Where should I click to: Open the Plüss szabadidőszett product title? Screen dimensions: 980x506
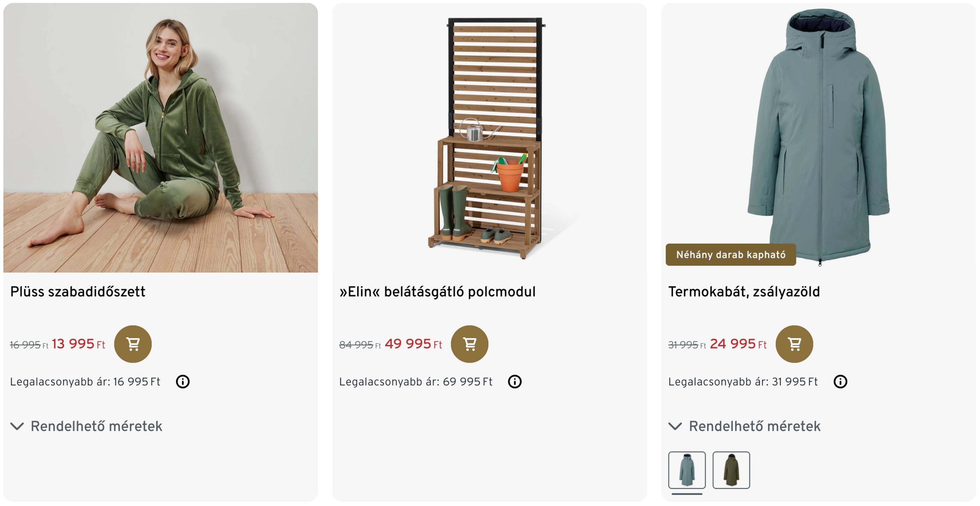(77, 292)
